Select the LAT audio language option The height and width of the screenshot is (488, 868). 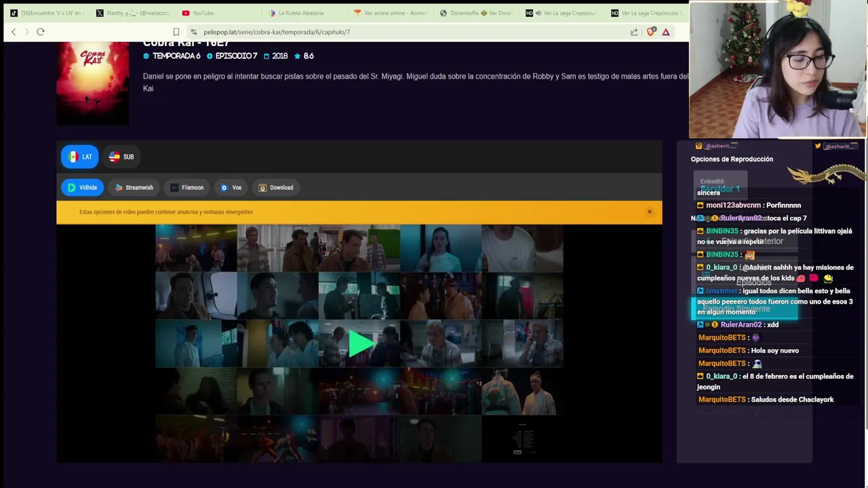(x=80, y=157)
